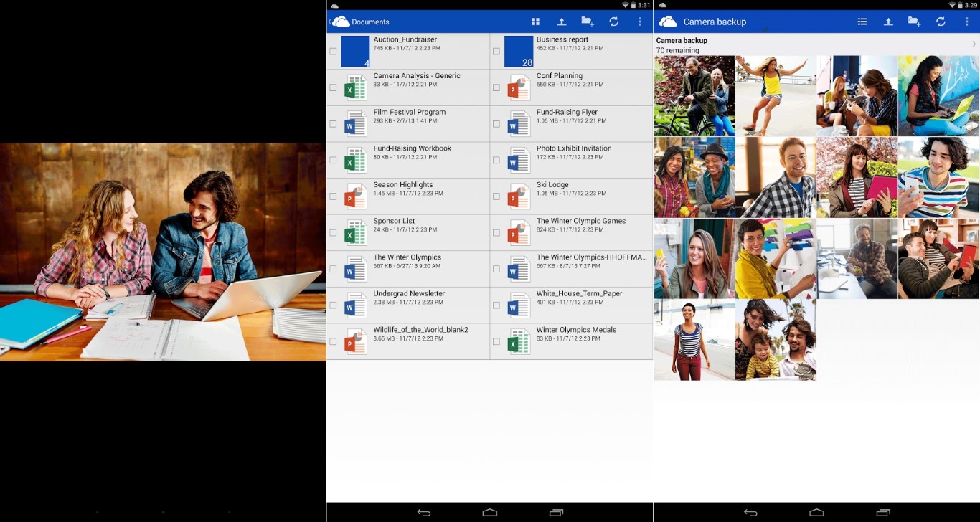980x522 pixels.
Task: Check the Auction_Fundraiser folder checkbox
Action: tap(333, 52)
